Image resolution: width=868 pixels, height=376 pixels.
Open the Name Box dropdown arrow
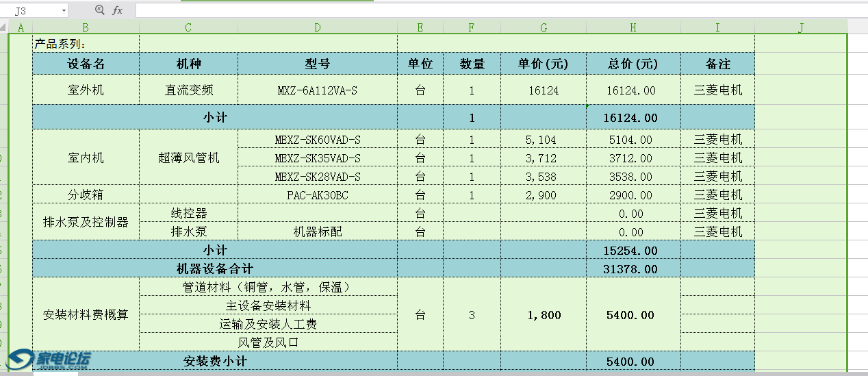click(64, 11)
